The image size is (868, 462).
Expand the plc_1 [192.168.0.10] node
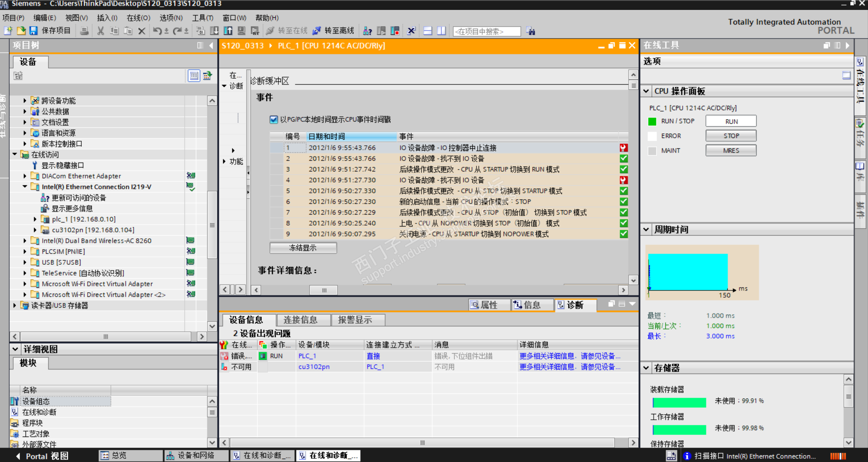pyautogui.click(x=35, y=219)
